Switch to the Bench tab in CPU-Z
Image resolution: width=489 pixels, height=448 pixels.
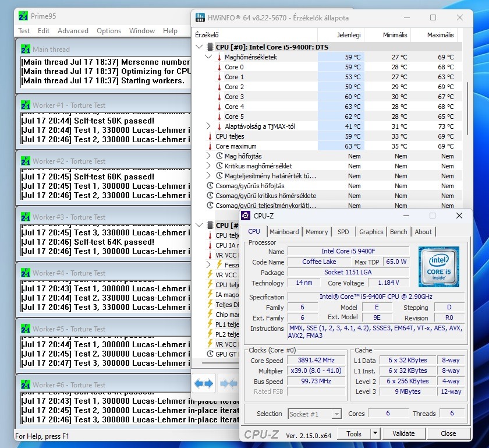click(399, 232)
